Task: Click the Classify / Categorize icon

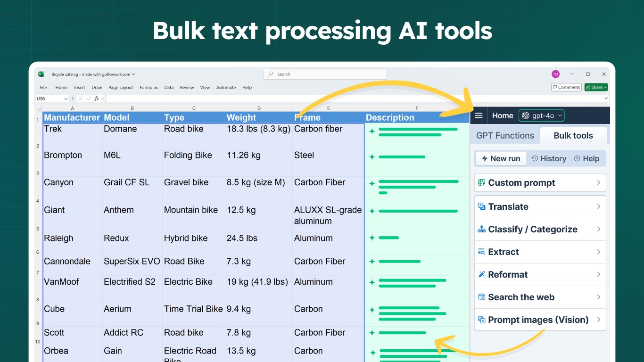Action: tap(481, 229)
